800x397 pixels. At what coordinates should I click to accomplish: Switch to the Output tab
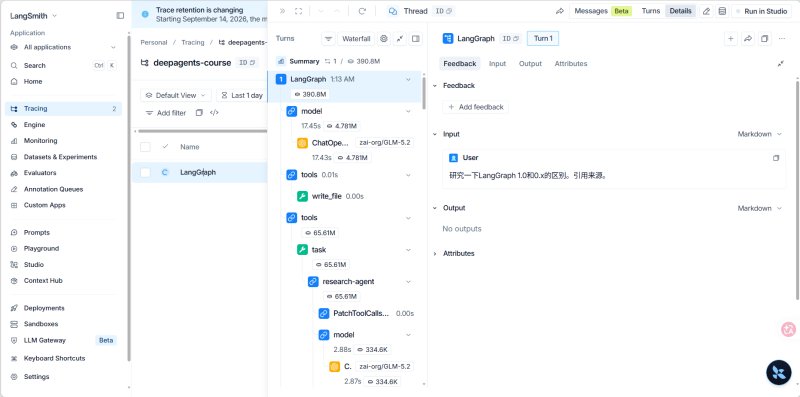[530, 64]
